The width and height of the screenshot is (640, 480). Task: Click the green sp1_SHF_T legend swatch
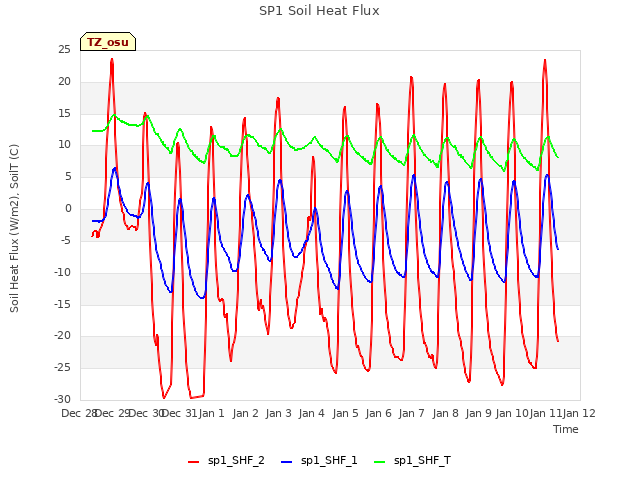pyautogui.click(x=380, y=462)
